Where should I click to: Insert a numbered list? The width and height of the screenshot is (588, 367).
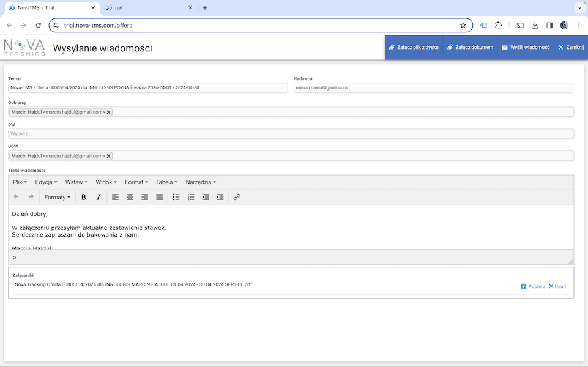(191, 197)
